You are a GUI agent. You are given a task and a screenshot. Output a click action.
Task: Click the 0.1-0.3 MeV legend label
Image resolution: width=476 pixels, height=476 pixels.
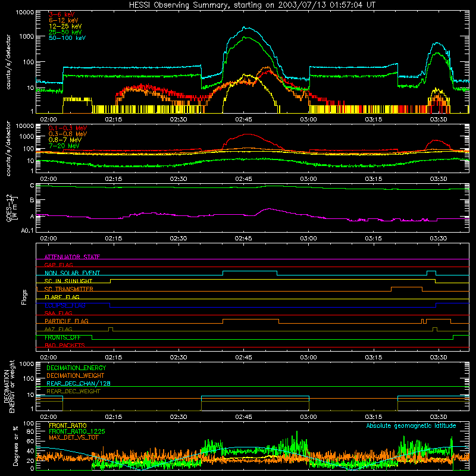(68, 128)
